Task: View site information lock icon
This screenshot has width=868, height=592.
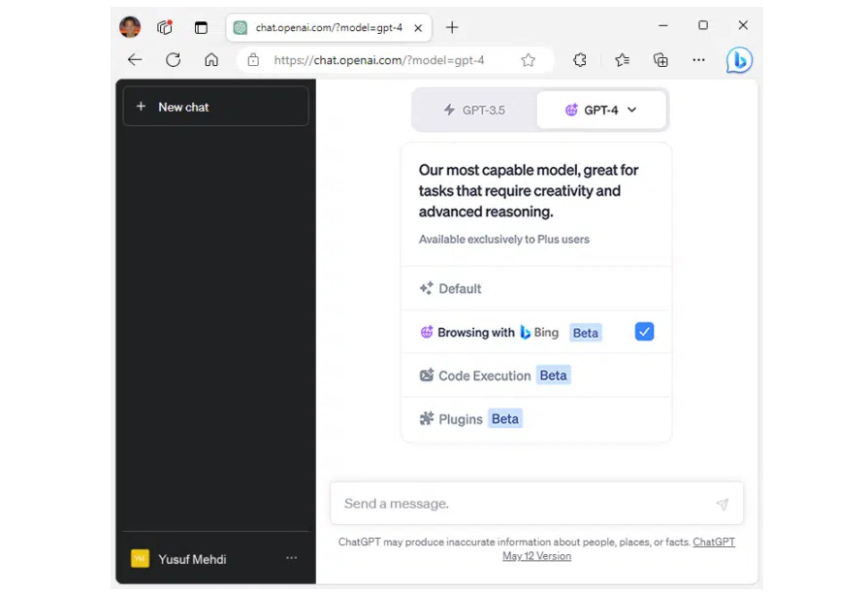Action: (x=253, y=60)
